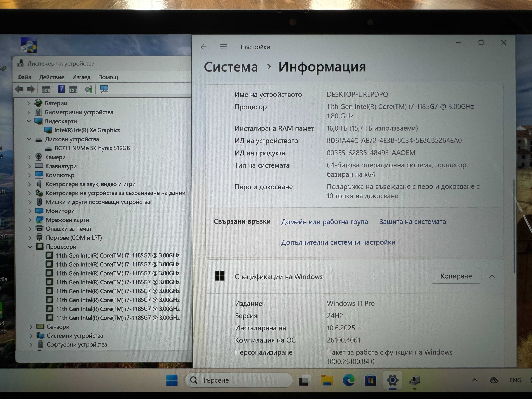Image resolution: width=532 pixels, height=399 pixels.
Task: Select the Компютър tree item
Action: pos(60,175)
